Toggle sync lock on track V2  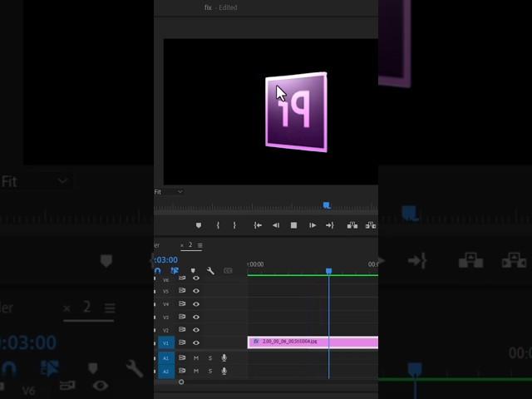[182, 329]
